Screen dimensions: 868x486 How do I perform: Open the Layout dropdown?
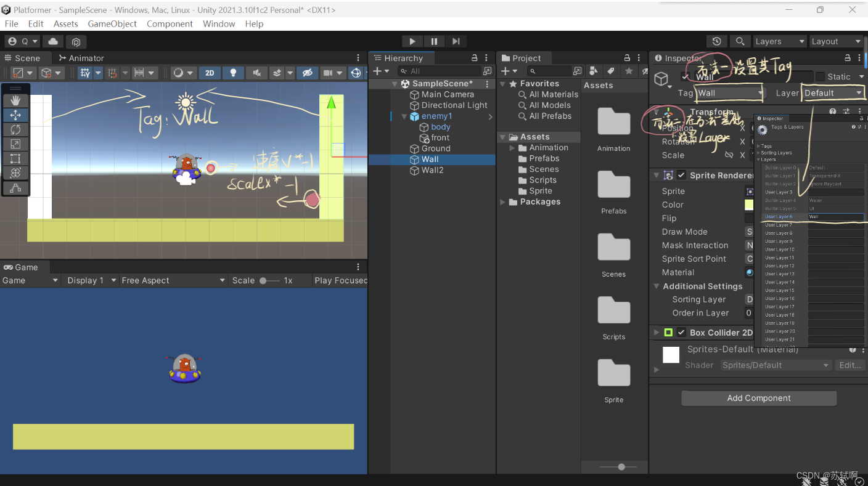click(836, 41)
